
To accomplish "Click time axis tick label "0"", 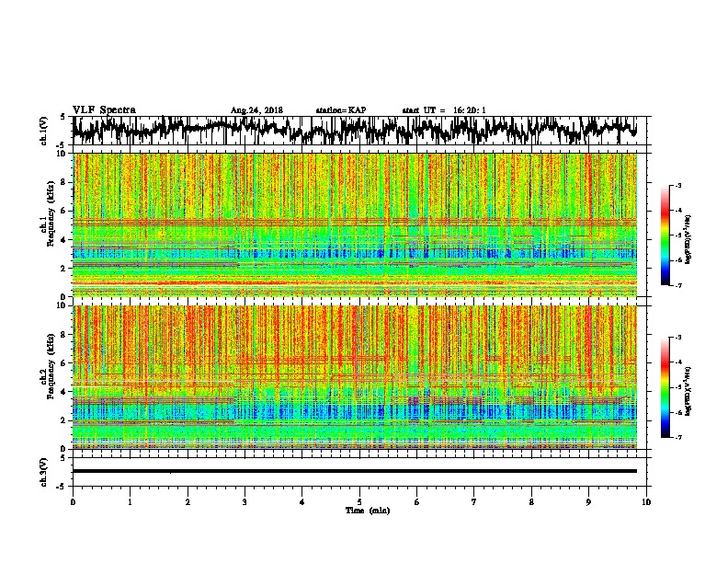I will click(73, 502).
